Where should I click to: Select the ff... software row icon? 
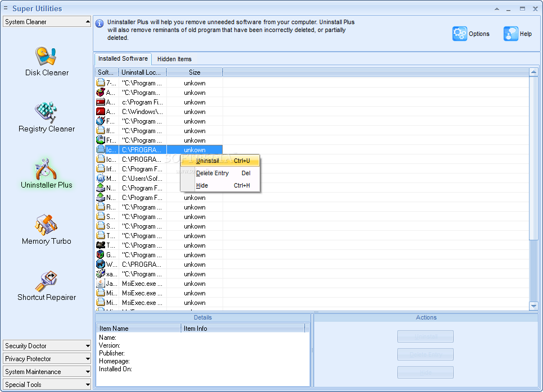click(101, 130)
